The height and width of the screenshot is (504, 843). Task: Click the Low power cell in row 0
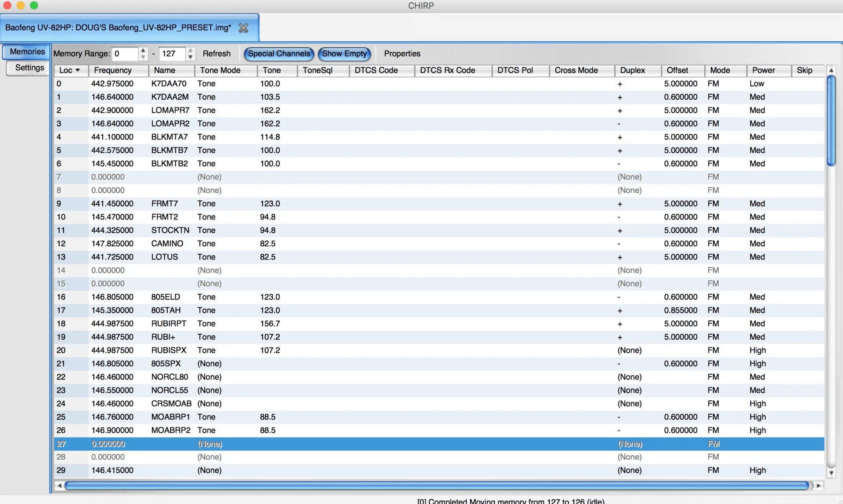757,83
